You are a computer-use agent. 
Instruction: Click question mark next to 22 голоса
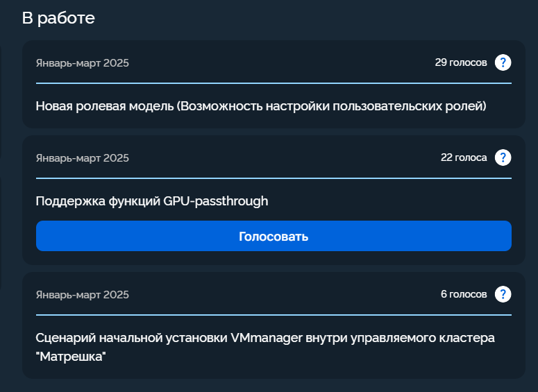click(x=503, y=157)
